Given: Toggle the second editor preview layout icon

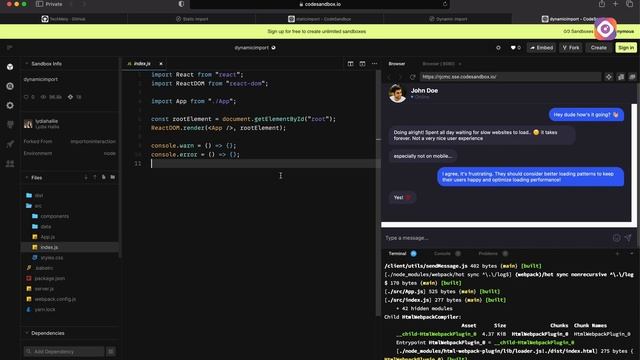Looking at the screenshot, I should pos(362,64).
